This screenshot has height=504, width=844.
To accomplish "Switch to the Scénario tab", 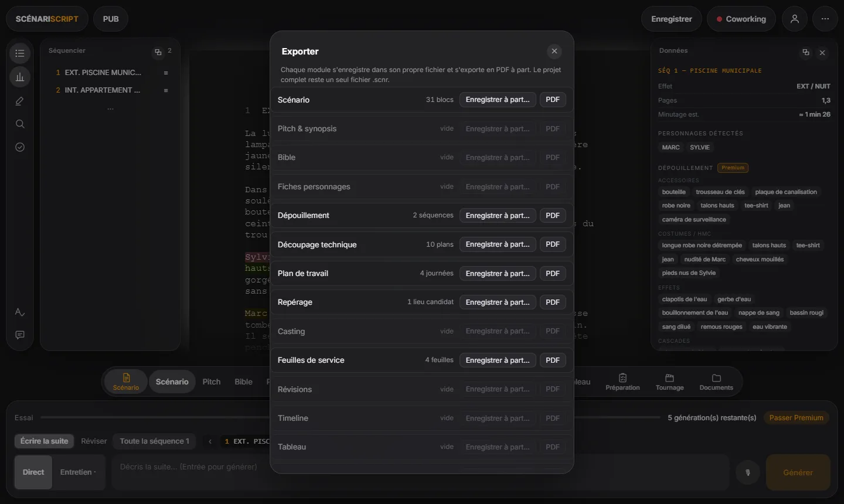I will click(x=172, y=382).
